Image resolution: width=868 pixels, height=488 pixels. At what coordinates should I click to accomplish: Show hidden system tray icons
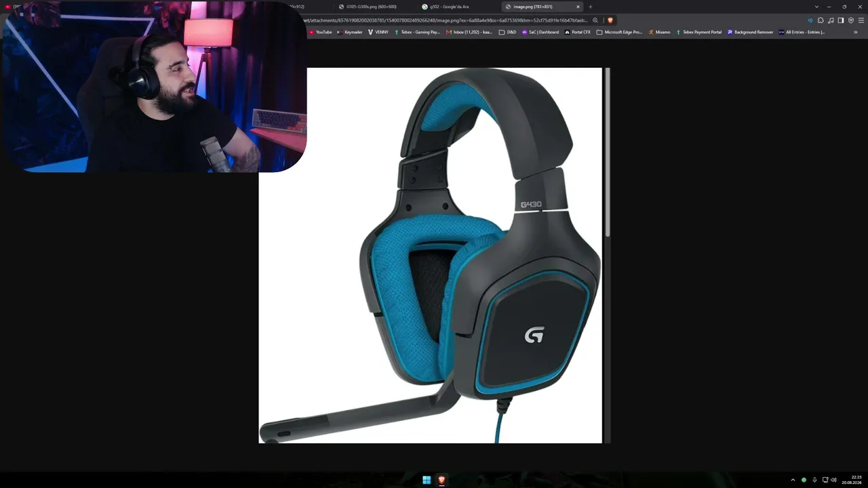(x=793, y=480)
